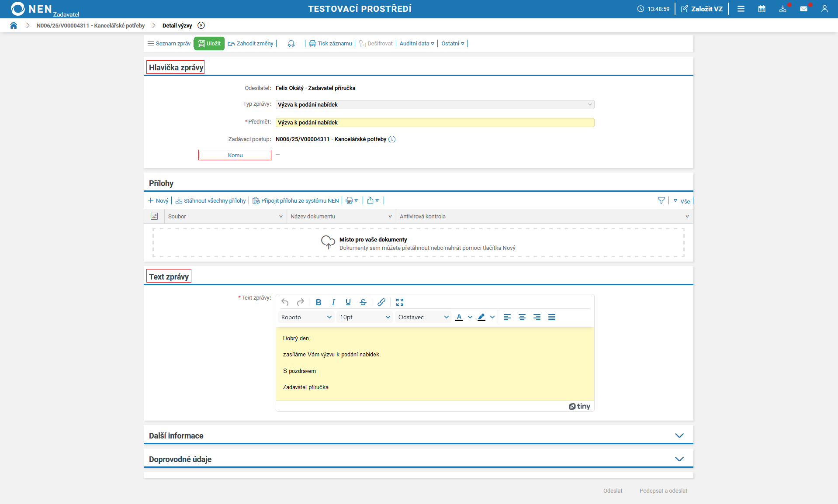
Task: Toggle italic text formatting
Action: point(333,302)
